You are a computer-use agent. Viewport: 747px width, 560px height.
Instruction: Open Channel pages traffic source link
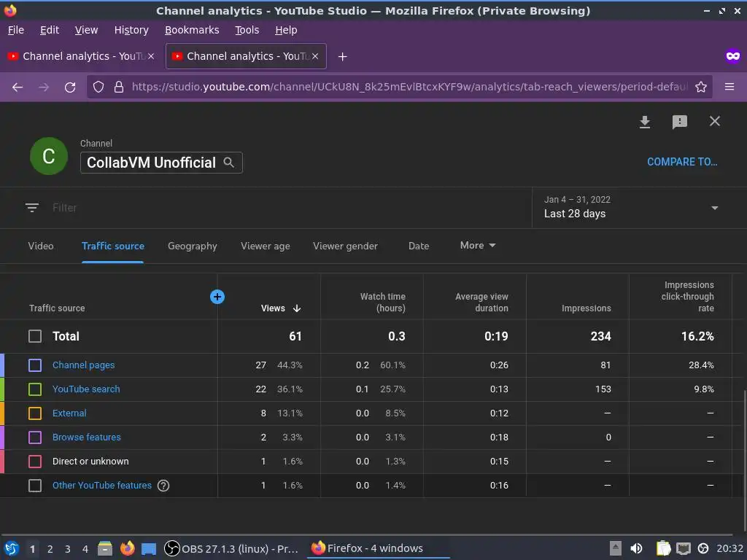(83, 365)
